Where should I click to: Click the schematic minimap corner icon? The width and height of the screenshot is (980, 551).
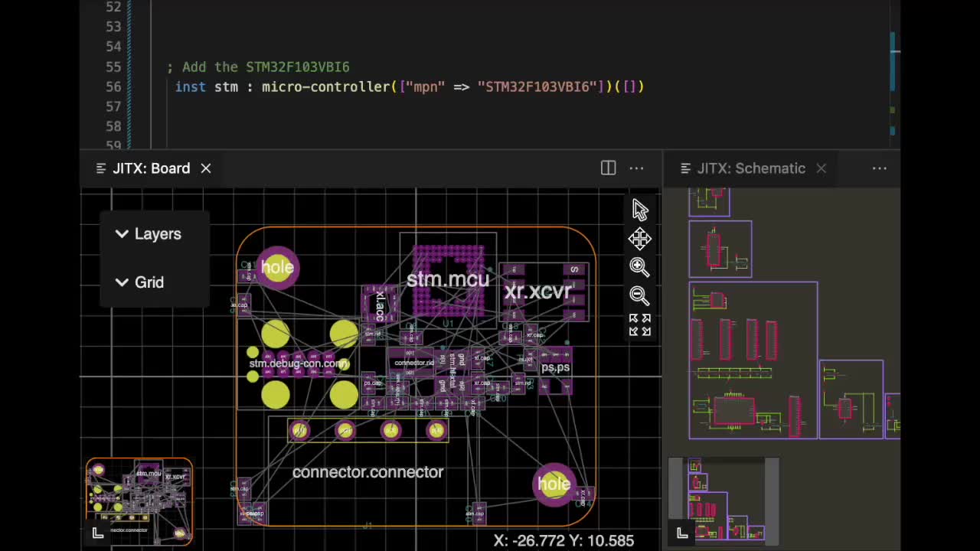(682, 533)
